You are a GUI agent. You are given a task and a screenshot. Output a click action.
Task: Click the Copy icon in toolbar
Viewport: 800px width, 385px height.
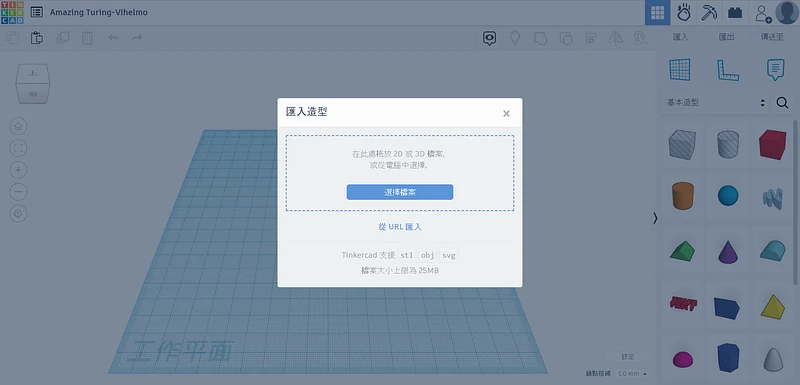click(x=12, y=38)
